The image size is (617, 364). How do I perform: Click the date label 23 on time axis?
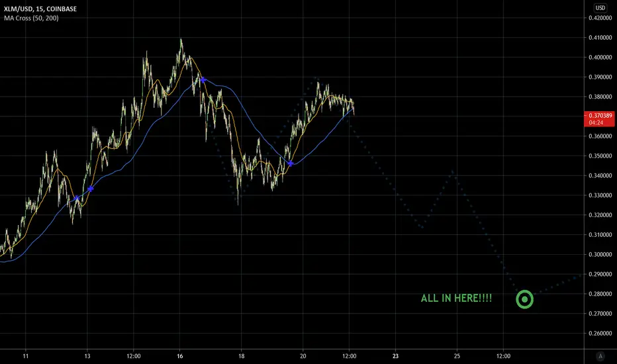click(x=395, y=356)
